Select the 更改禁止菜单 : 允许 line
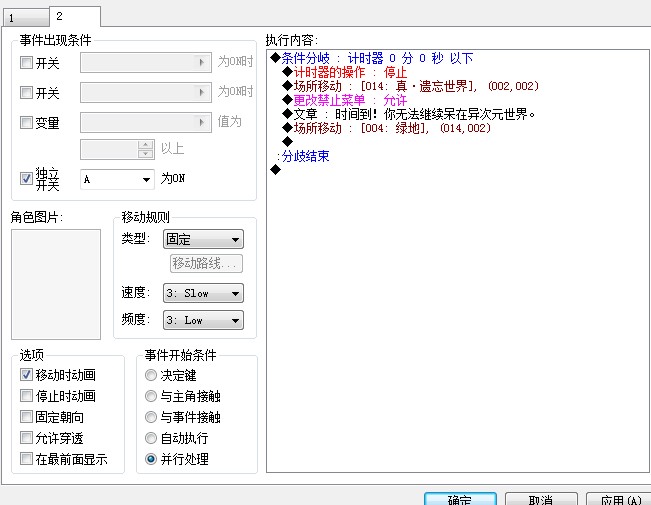The image size is (651, 505). (345, 100)
